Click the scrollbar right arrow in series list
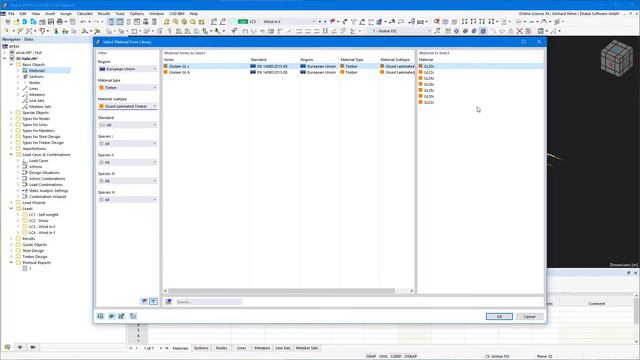The height and width of the screenshot is (360, 640). click(x=411, y=291)
